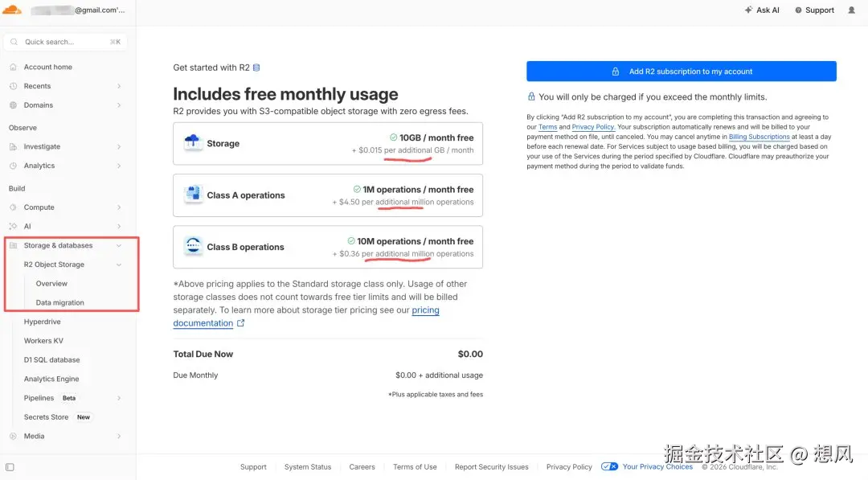The image size is (868, 480).
Task: Click the Recents clock icon
Action: pos(14,86)
